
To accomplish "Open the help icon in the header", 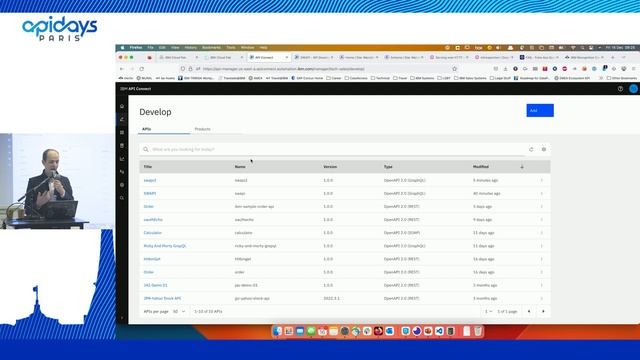I will point(620,89).
